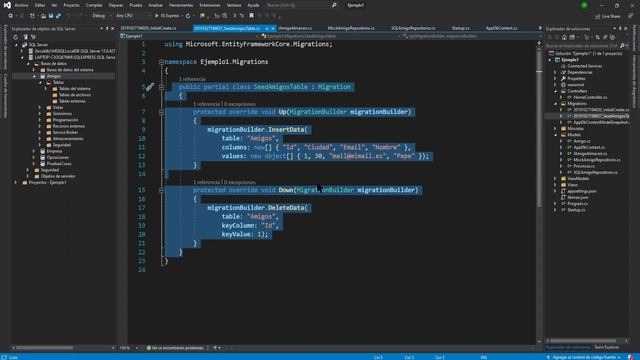Click the feedback icon next to Live Share

(x=630, y=16)
